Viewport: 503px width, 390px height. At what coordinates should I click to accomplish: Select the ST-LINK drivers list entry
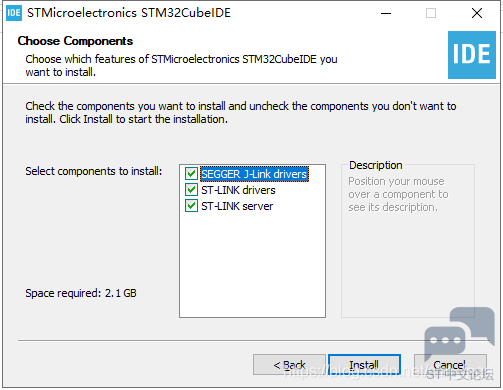pos(238,190)
